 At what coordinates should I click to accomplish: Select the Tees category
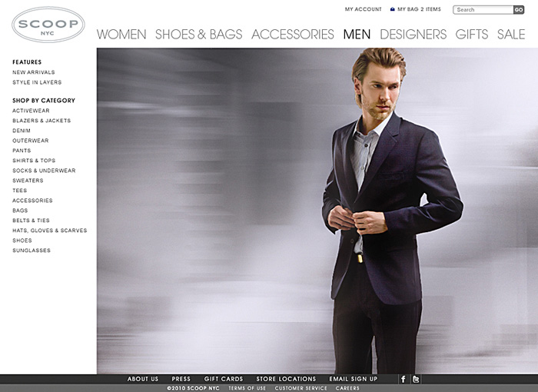tap(19, 190)
